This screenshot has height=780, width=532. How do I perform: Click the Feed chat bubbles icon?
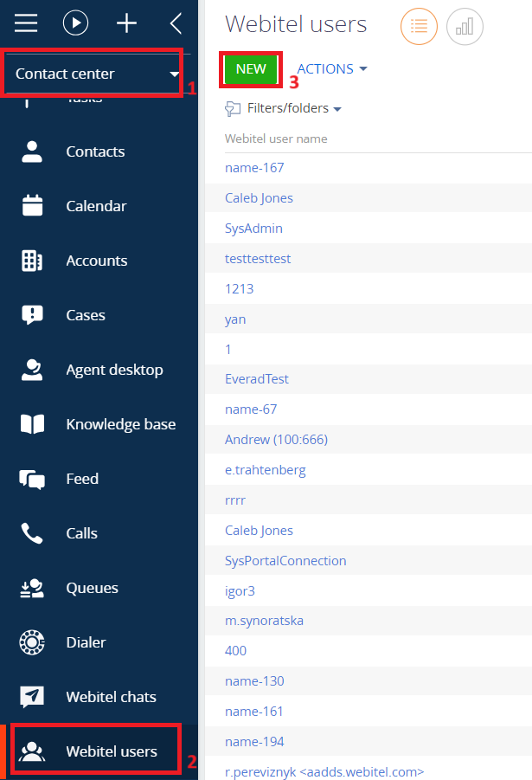32,479
